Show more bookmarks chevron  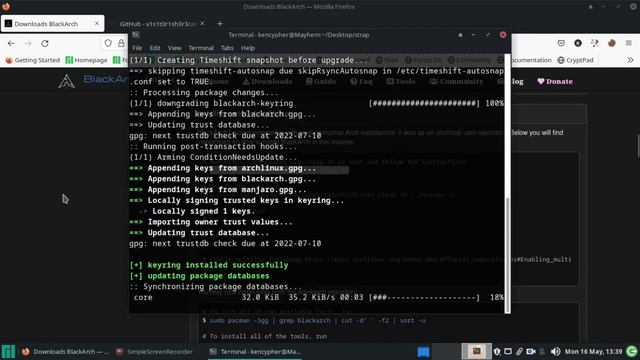point(630,60)
